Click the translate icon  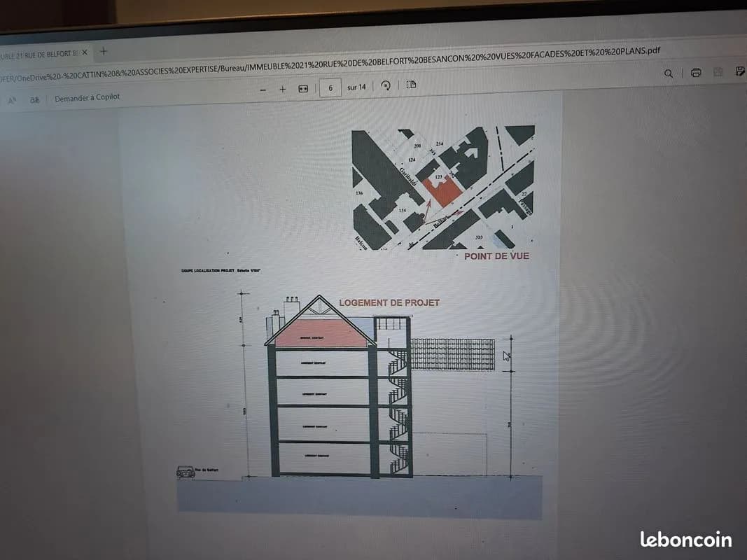click(34, 99)
